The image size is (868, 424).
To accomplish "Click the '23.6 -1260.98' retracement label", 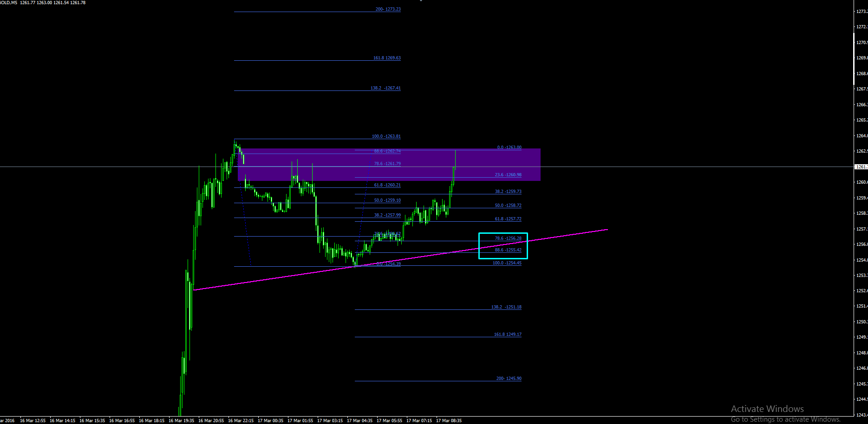I will pos(508,175).
